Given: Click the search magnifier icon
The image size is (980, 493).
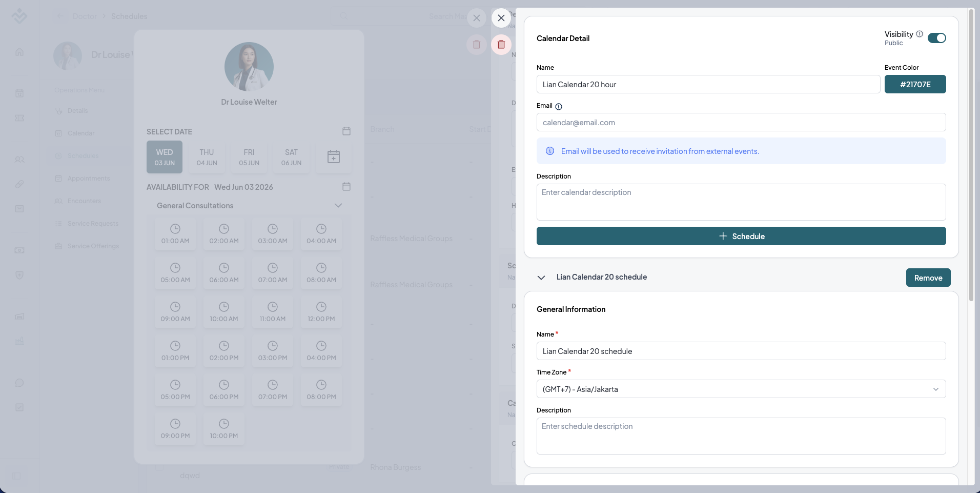Looking at the screenshot, I should [x=344, y=16].
